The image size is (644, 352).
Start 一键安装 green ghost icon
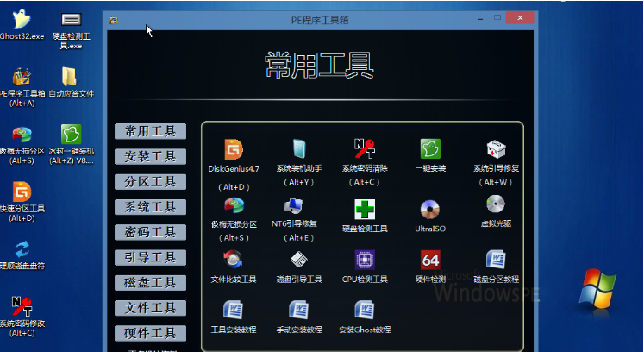click(x=430, y=148)
